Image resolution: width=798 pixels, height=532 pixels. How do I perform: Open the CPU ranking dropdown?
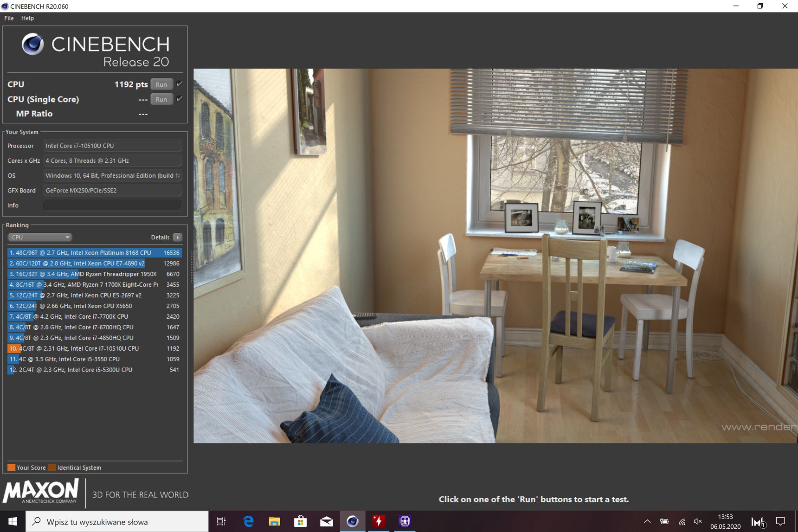pyautogui.click(x=39, y=237)
